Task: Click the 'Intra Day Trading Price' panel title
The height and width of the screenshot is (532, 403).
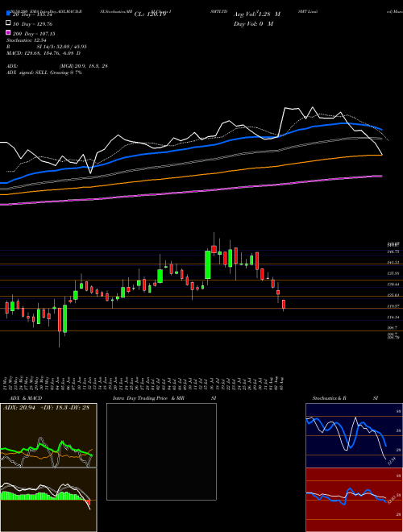Action: click(x=140, y=398)
